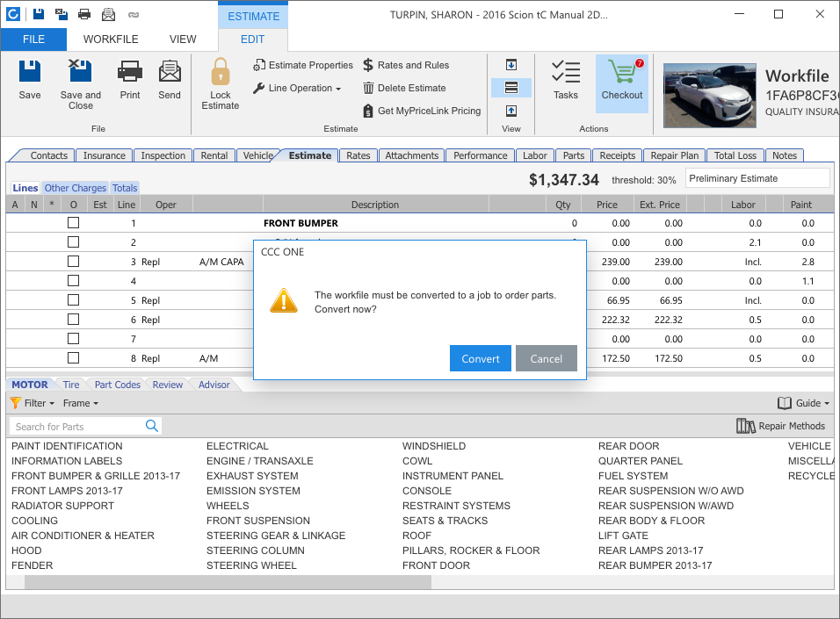Open Repair Methods library
This screenshot has height=619, width=840.
[x=780, y=426]
